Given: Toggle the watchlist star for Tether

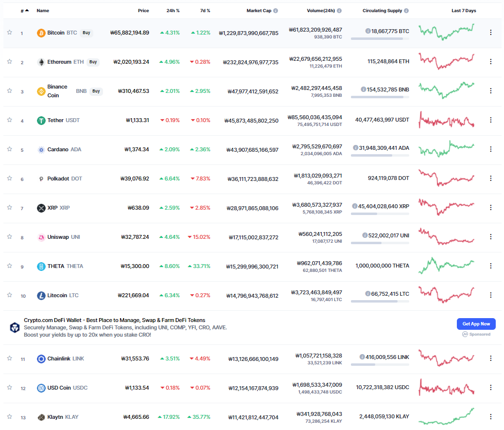Looking at the screenshot, I should coord(10,120).
